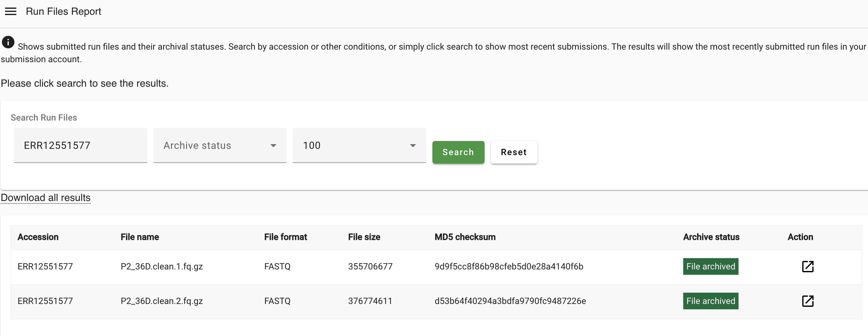Click the MD5 checksum column header
This screenshot has width=868, height=336.
[465, 237]
